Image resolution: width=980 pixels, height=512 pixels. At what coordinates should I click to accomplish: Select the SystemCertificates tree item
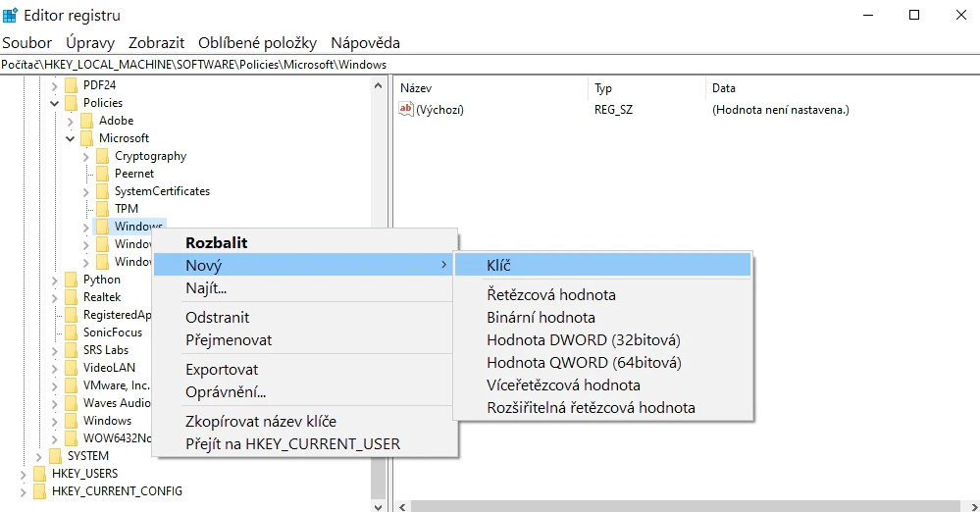(162, 191)
